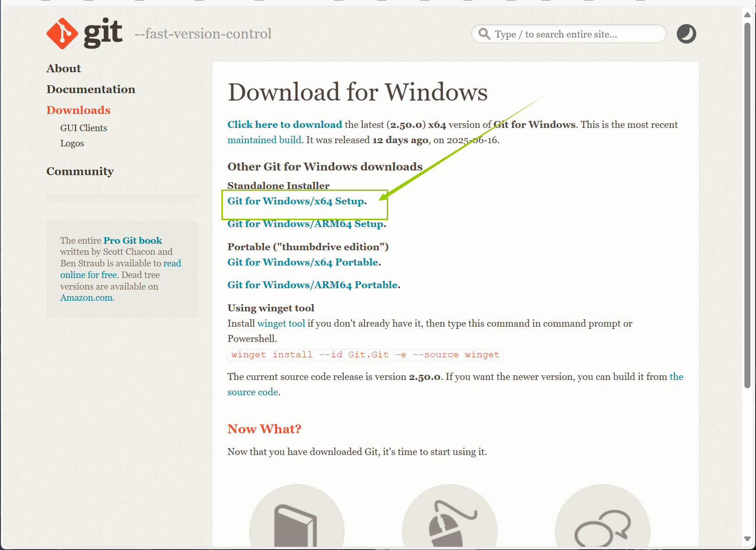This screenshot has height=550, width=756.
Task: Download Git for Windows/x64 Portable
Action: [303, 262]
